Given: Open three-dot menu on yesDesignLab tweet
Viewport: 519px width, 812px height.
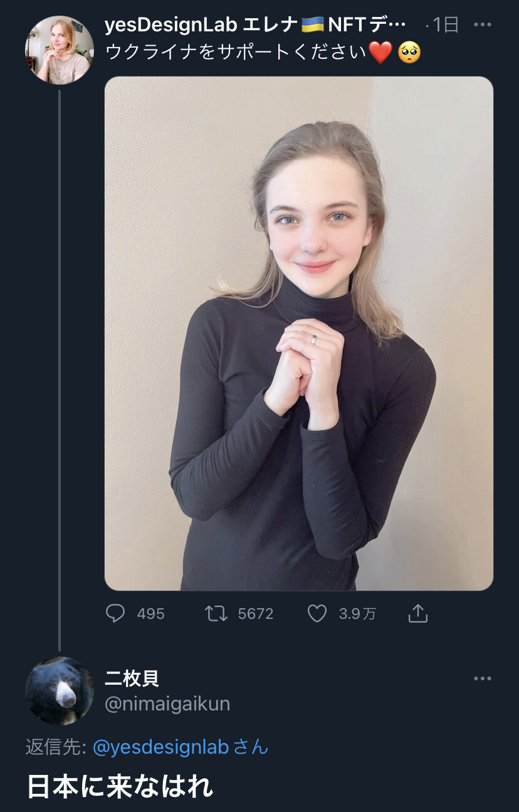Looking at the screenshot, I should 482,25.
